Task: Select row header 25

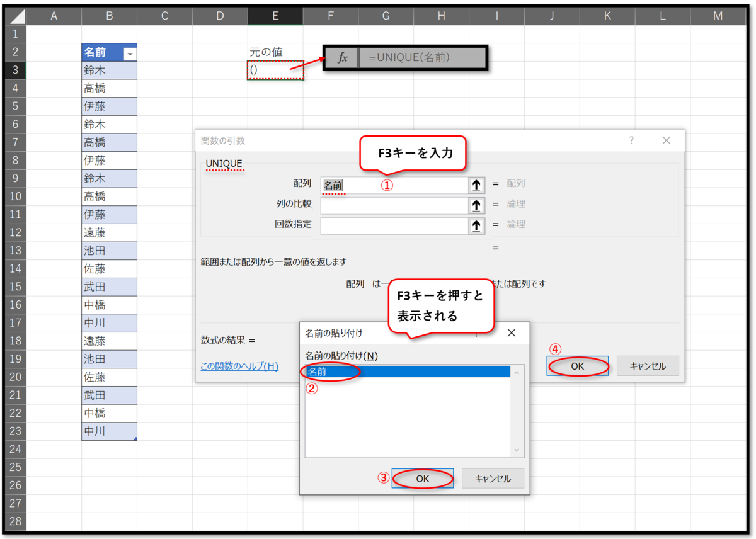Action: [14, 467]
